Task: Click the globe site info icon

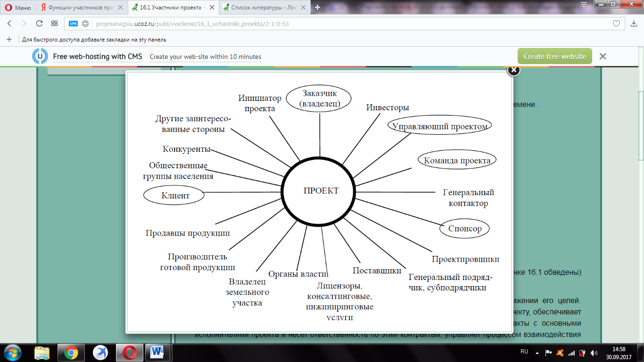Action: (85, 23)
